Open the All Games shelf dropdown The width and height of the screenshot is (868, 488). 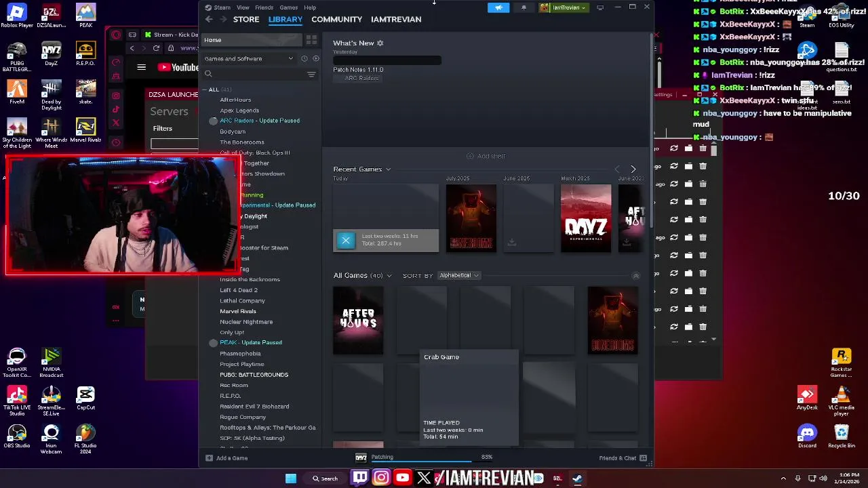point(389,276)
